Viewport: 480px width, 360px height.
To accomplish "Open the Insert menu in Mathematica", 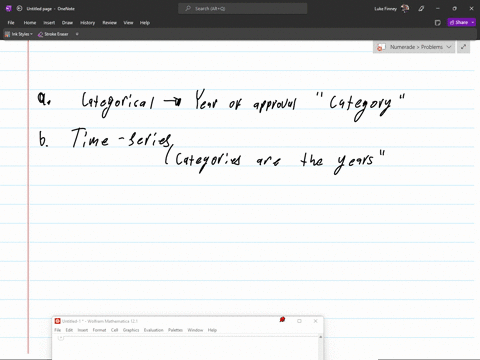I will [x=83, y=330].
